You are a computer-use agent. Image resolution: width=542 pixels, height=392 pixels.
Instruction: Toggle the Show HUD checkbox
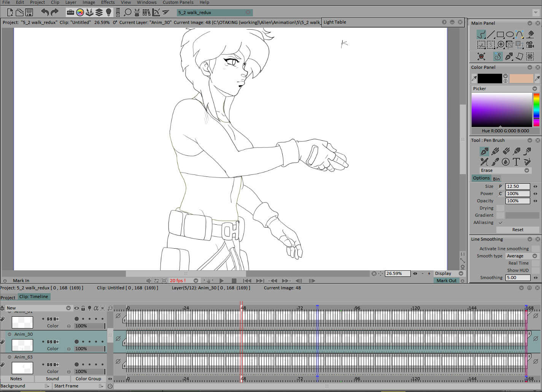(x=536, y=270)
